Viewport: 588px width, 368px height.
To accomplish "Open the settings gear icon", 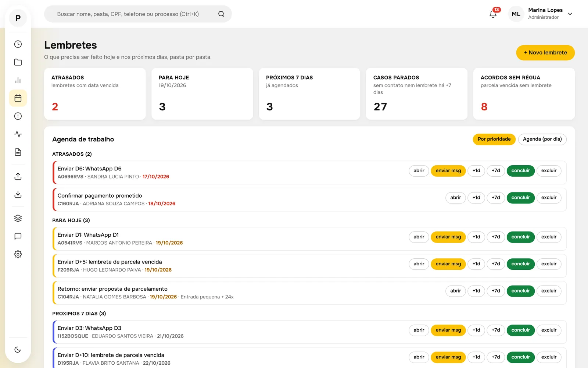I will point(18,254).
